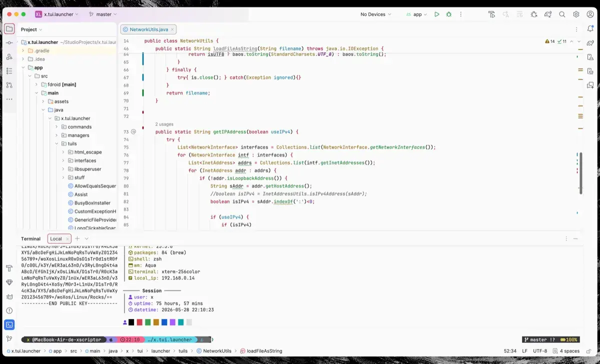Image resolution: width=600 pixels, height=364 pixels.
Task: Expand the assets folder
Action: tap(43, 101)
